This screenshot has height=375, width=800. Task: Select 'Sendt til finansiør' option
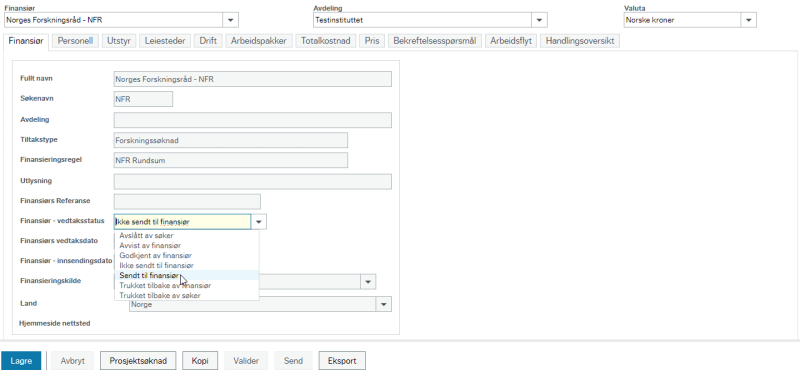pos(187,275)
